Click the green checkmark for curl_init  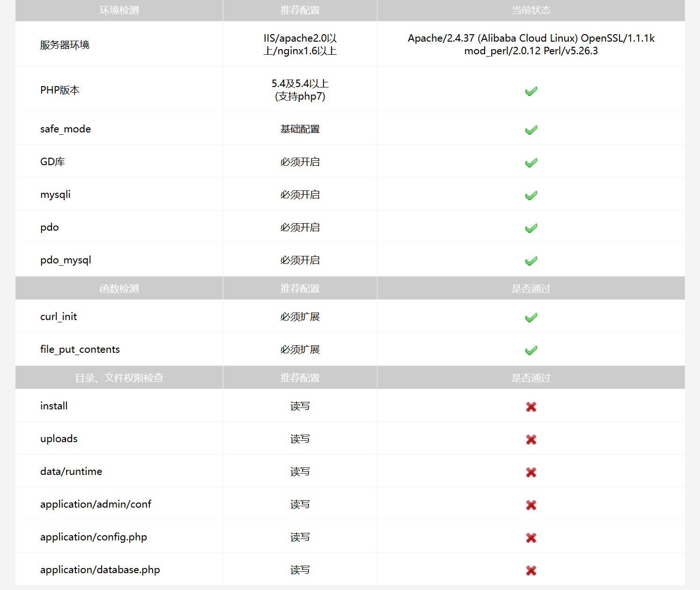(531, 317)
